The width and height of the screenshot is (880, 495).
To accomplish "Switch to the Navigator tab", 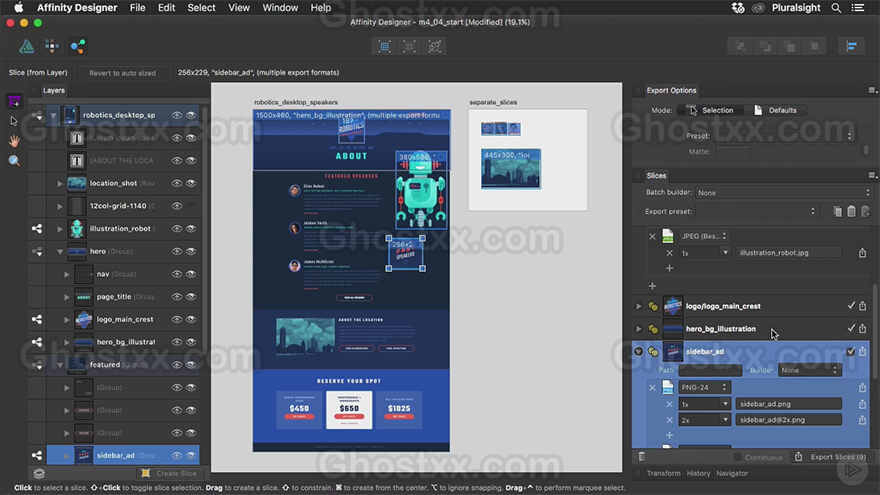I will pyautogui.click(x=732, y=473).
